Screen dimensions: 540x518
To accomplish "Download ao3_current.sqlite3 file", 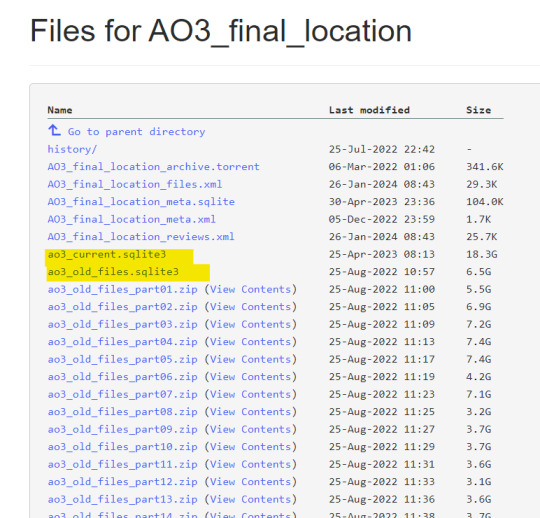I will pos(107,254).
